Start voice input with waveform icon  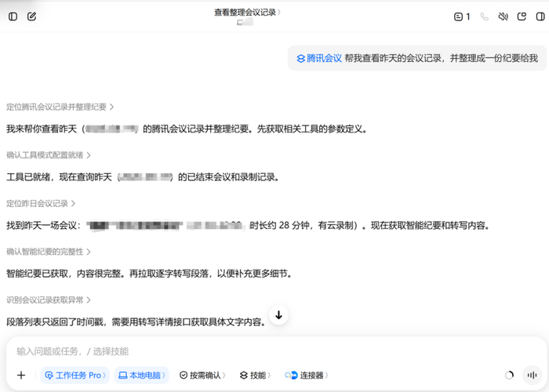(x=532, y=376)
